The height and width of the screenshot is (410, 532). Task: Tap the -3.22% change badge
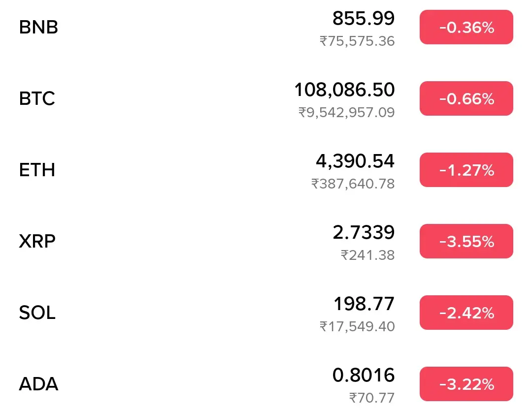point(466,384)
